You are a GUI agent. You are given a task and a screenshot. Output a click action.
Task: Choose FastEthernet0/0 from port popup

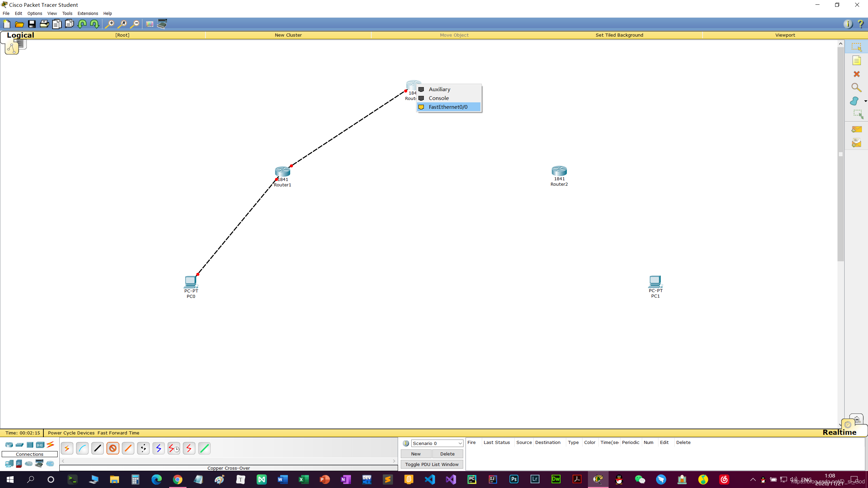448,107
